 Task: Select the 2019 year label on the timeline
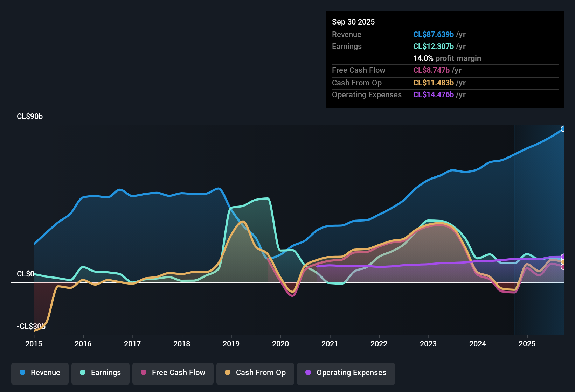click(x=231, y=344)
